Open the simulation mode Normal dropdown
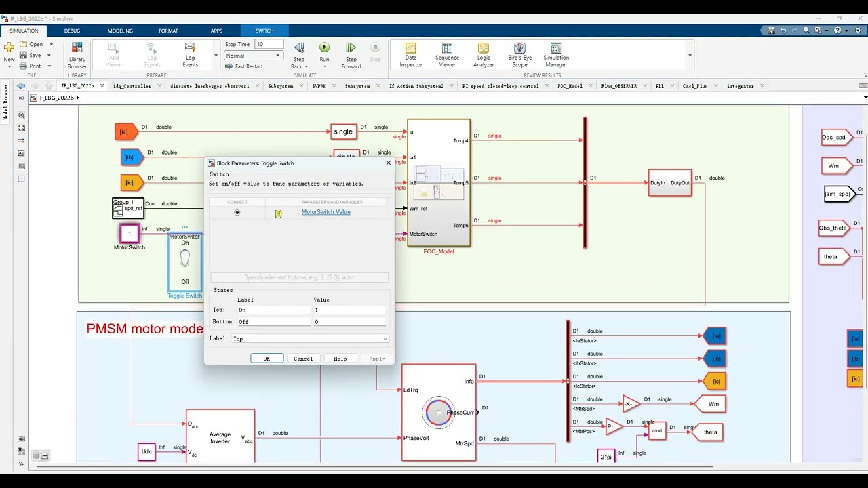 [254, 56]
